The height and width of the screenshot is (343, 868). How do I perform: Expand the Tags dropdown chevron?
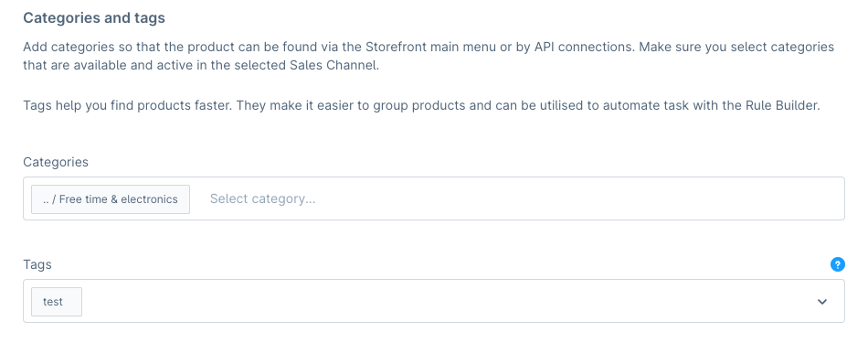point(822,302)
